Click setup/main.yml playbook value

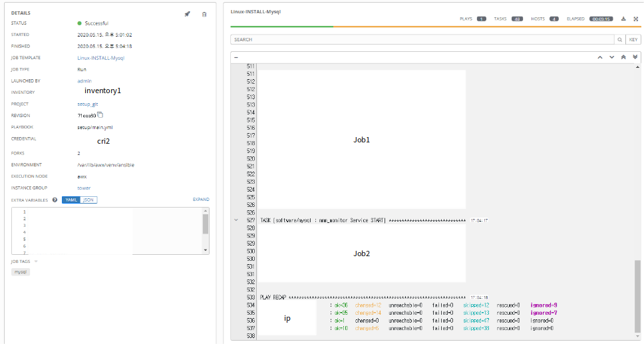point(95,127)
